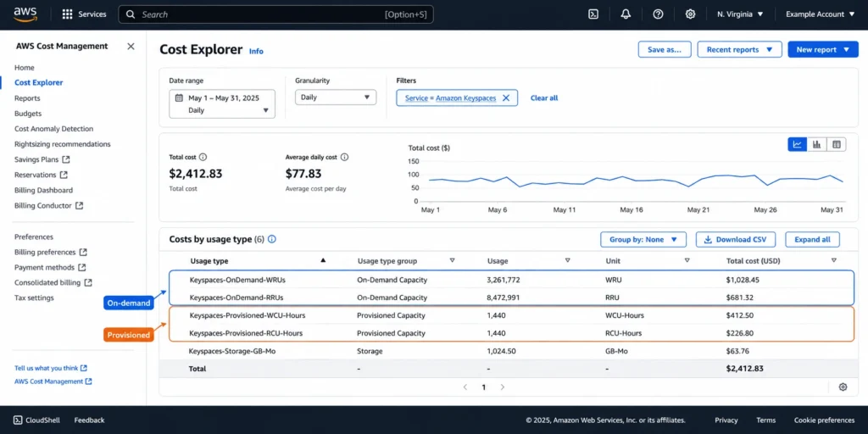The image size is (868, 434).
Task: Open Budgets in sidebar
Action: pyautogui.click(x=28, y=114)
